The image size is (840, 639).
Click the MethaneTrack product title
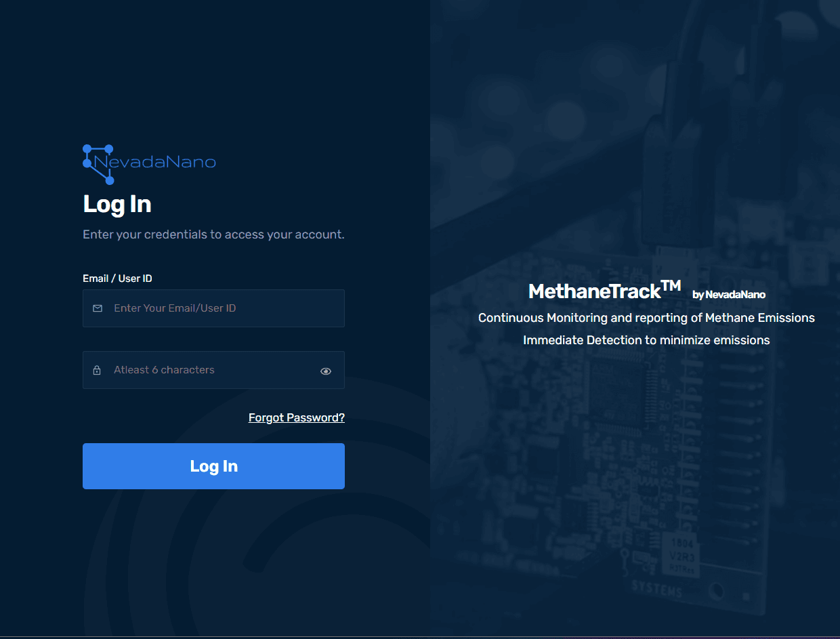(x=594, y=291)
